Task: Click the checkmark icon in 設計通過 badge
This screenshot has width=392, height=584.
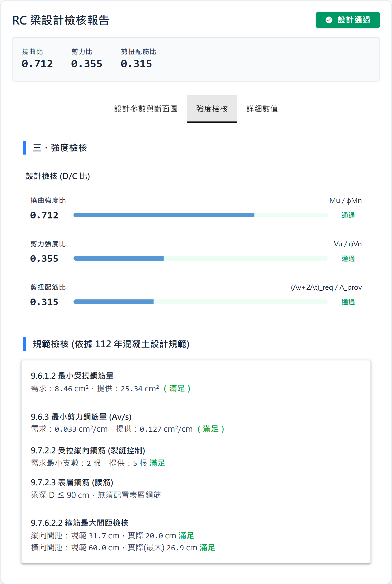Action: [x=329, y=20]
